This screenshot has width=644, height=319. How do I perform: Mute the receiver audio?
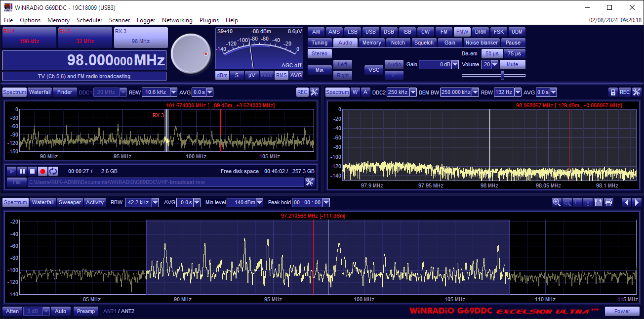[512, 64]
